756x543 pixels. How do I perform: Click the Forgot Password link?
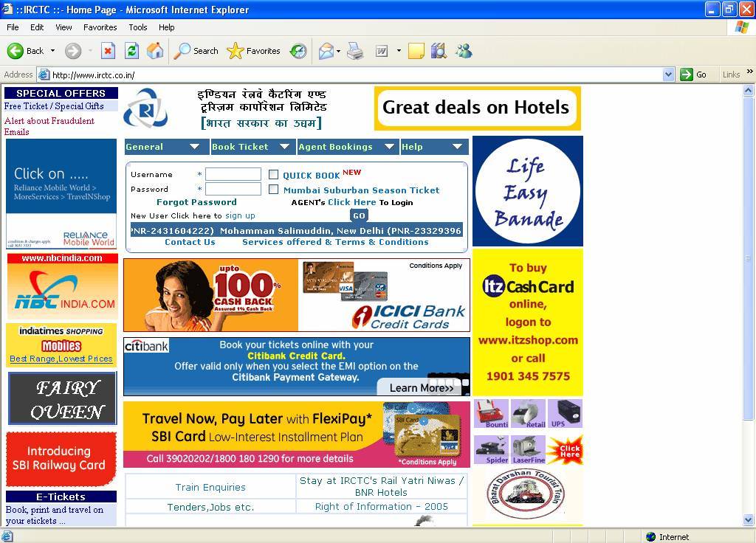coord(196,202)
